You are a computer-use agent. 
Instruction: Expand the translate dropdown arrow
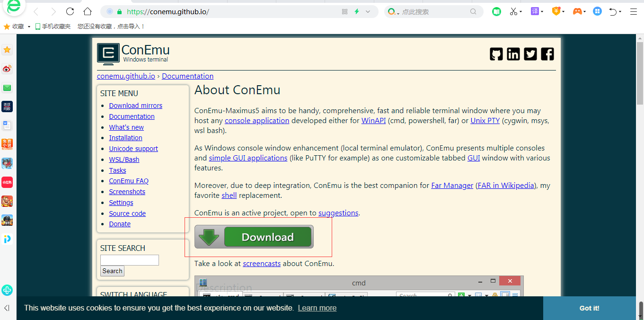tap(542, 12)
